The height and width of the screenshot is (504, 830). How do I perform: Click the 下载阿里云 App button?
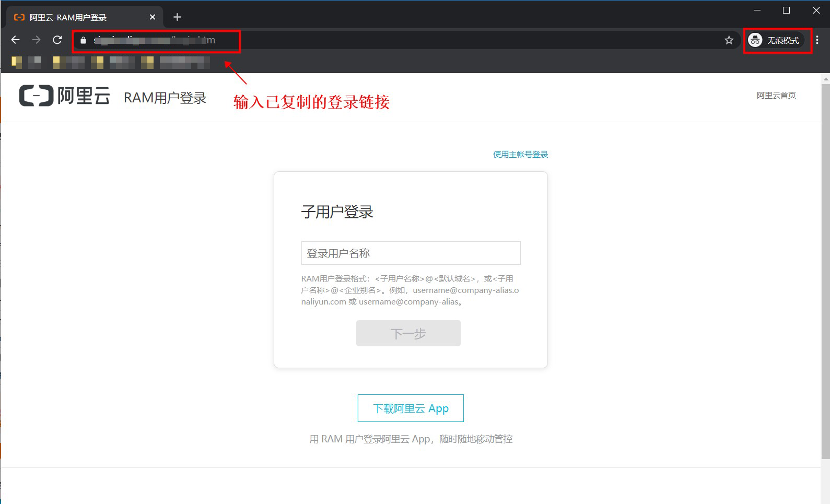411,408
